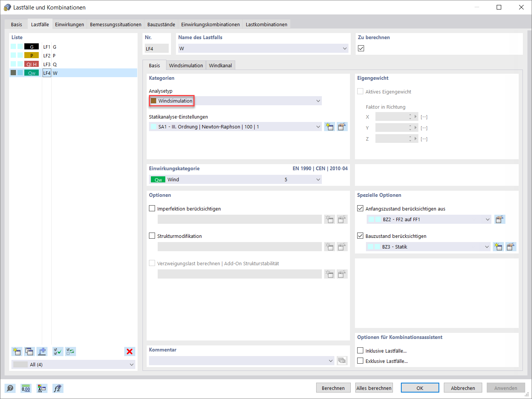Click the red QI H swatch of LF3
Viewport: 532px width, 399px height.
click(32, 64)
